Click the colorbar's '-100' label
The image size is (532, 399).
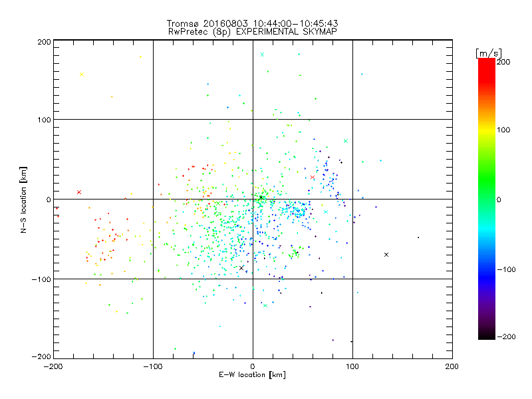pos(506,269)
